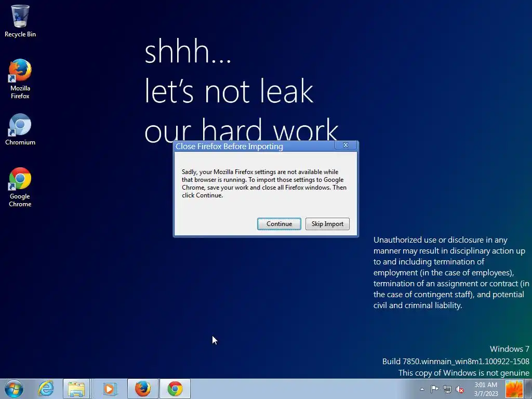Open the Windows Start menu orb

tap(14, 389)
